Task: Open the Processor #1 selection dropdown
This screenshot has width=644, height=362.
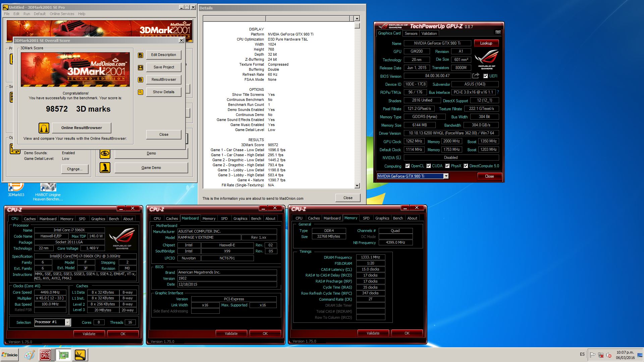Action: (68, 322)
